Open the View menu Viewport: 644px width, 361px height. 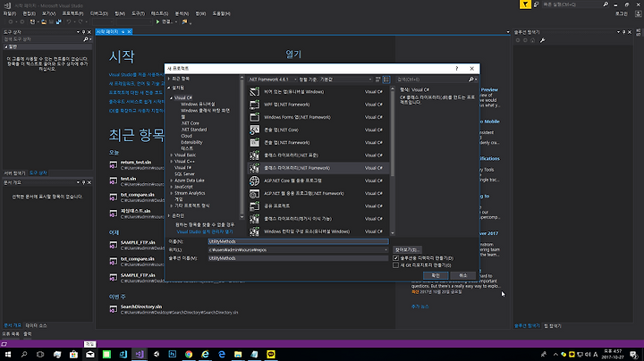click(x=48, y=13)
